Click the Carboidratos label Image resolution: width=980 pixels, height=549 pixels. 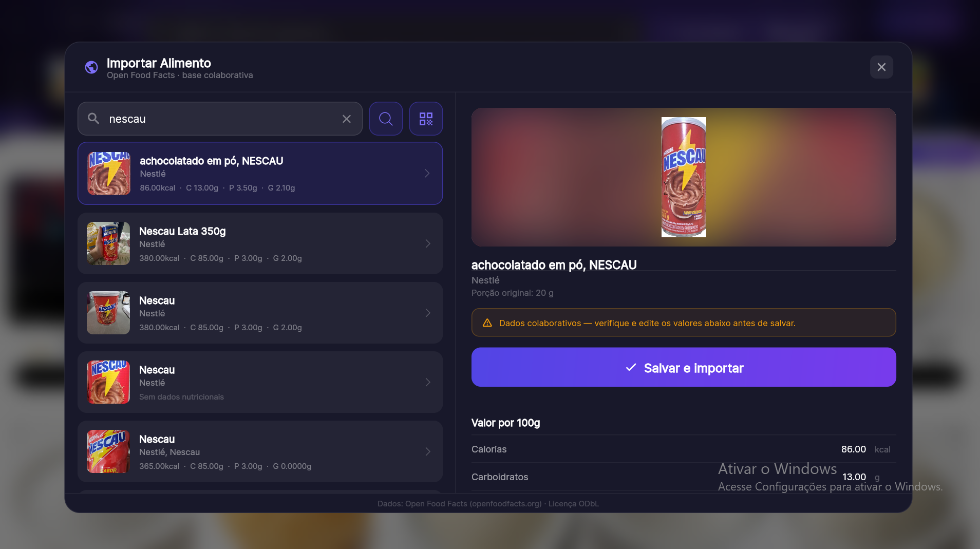(500, 477)
